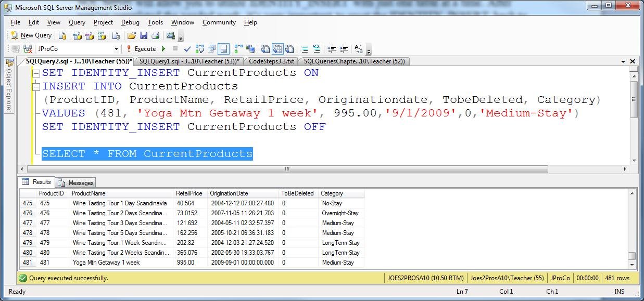Toggle Include Actual Execution Plan
Screen dimensions: 644x301
(x=238, y=49)
